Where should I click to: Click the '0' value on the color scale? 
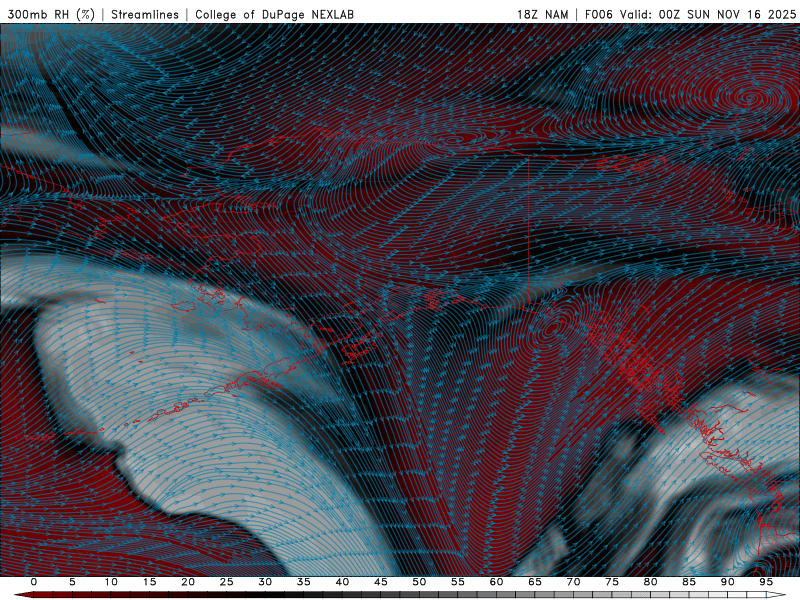point(34,582)
